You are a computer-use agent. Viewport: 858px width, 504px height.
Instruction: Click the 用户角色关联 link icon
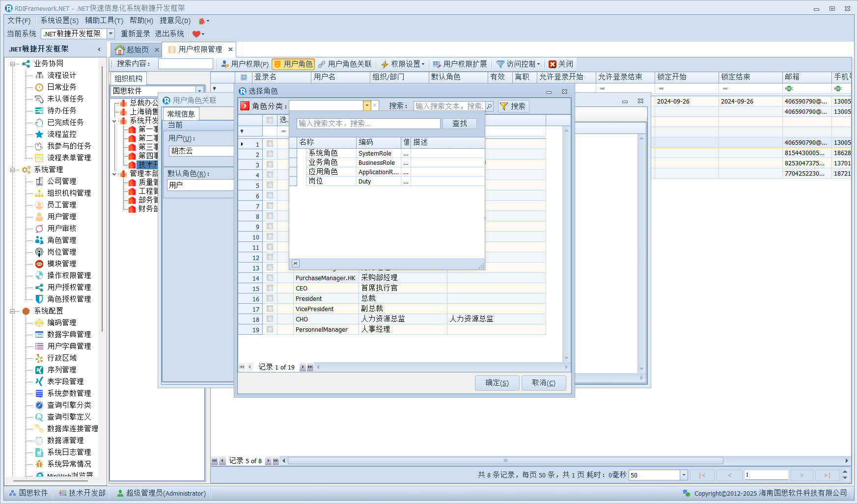322,64
